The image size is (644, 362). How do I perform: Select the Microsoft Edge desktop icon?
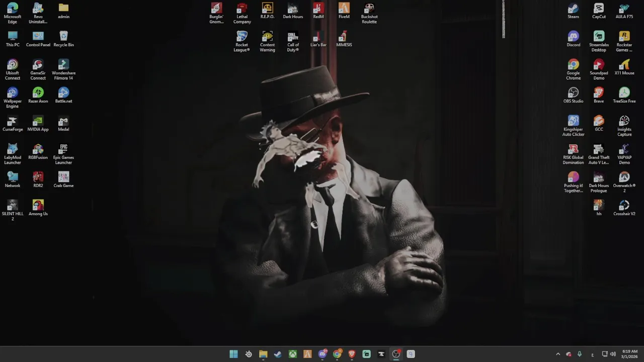pyautogui.click(x=13, y=13)
